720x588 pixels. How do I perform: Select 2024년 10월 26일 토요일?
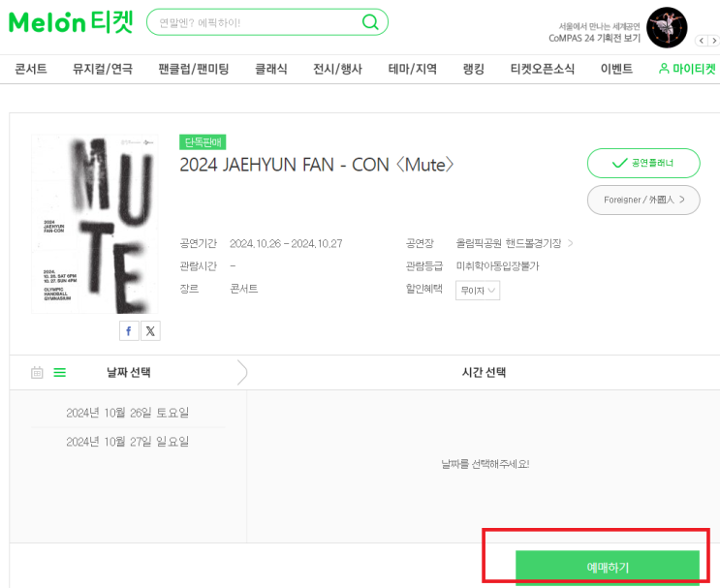click(x=127, y=413)
